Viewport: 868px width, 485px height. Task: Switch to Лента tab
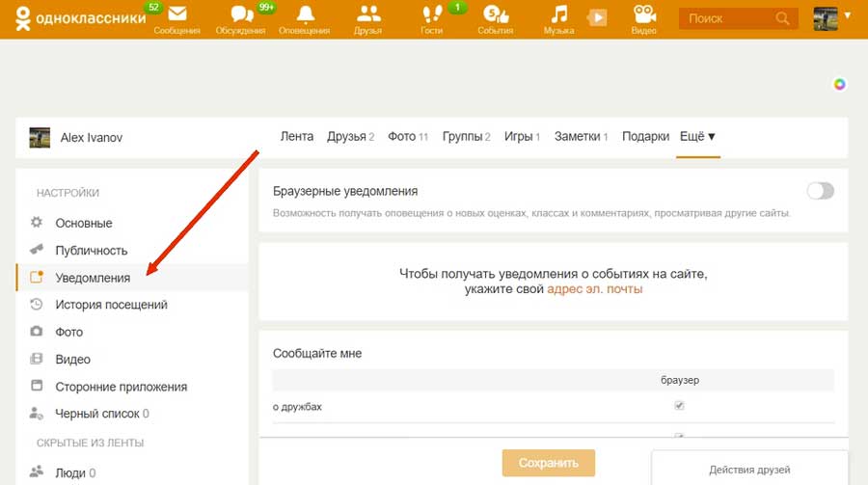pos(297,136)
